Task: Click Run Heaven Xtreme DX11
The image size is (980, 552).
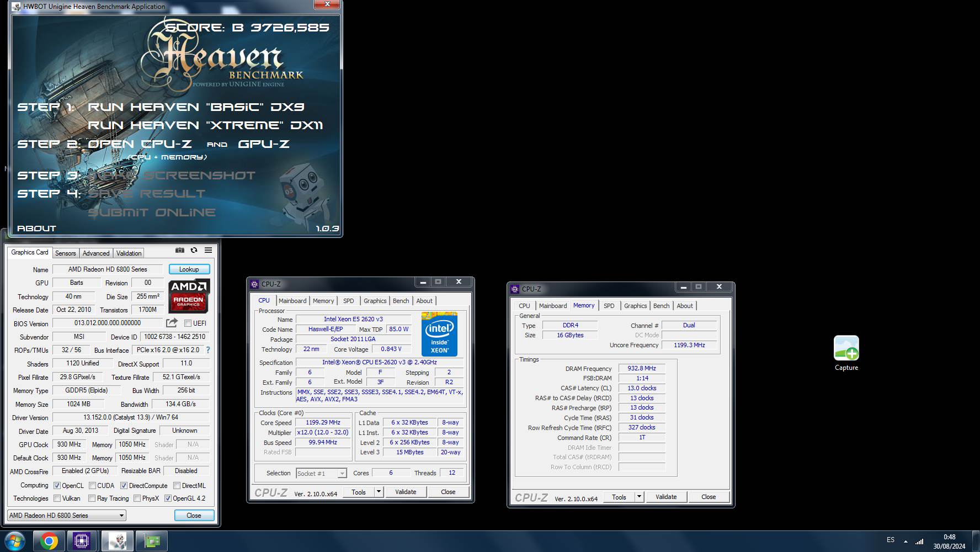Action: coord(205,125)
